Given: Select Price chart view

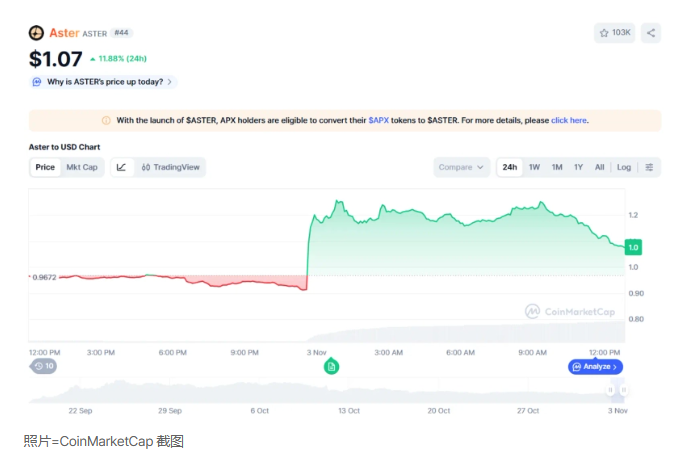Looking at the screenshot, I should point(45,167).
